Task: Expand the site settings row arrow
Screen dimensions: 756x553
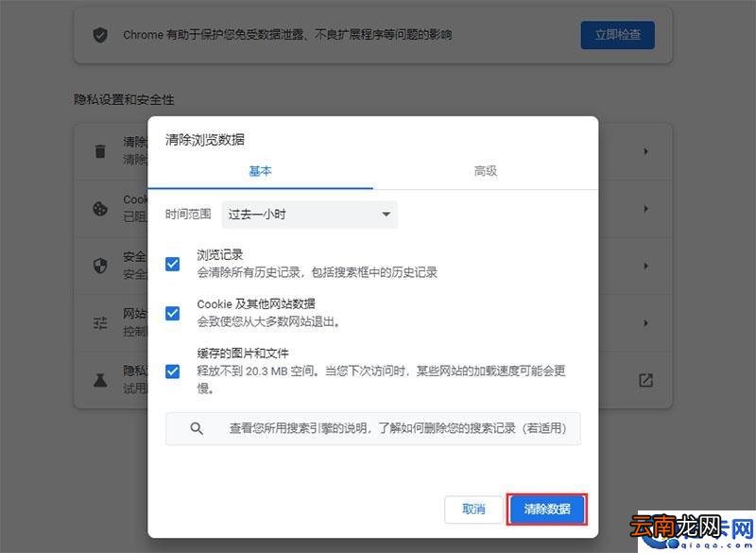Action: pyautogui.click(x=645, y=323)
